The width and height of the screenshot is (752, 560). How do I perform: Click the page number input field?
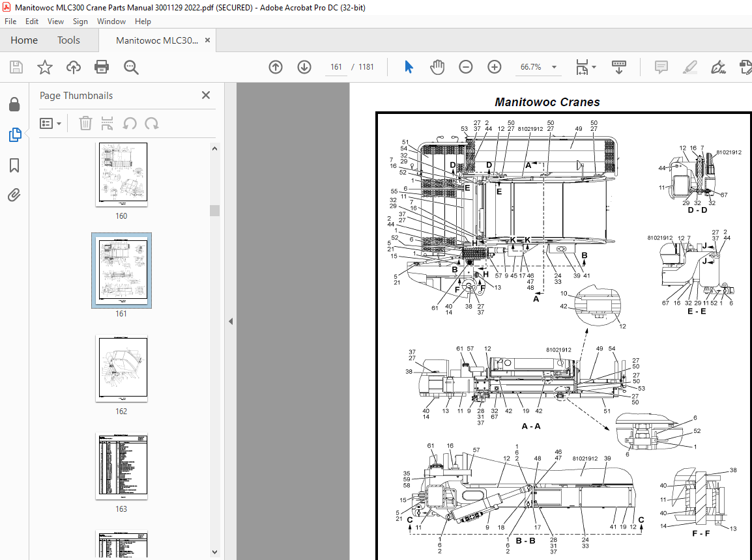336,67
